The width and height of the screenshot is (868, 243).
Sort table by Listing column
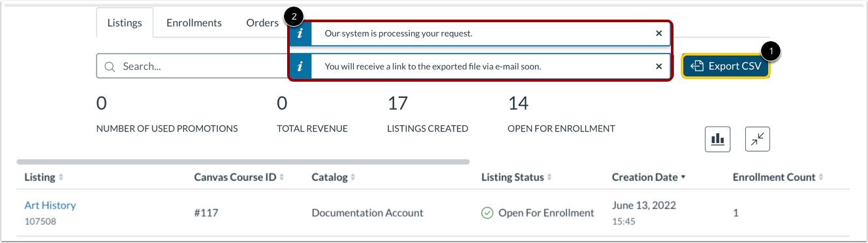click(x=44, y=177)
